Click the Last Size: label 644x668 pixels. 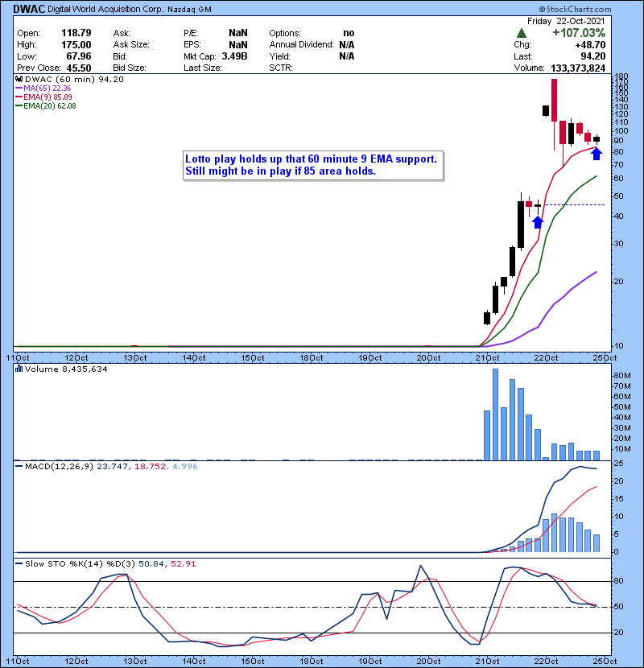203,68
